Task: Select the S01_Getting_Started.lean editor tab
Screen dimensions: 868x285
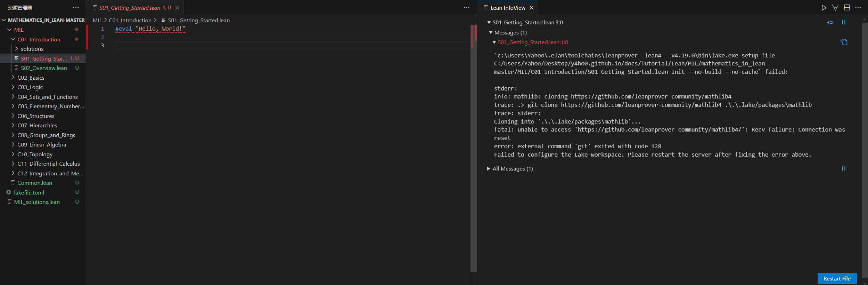Action: point(130,8)
